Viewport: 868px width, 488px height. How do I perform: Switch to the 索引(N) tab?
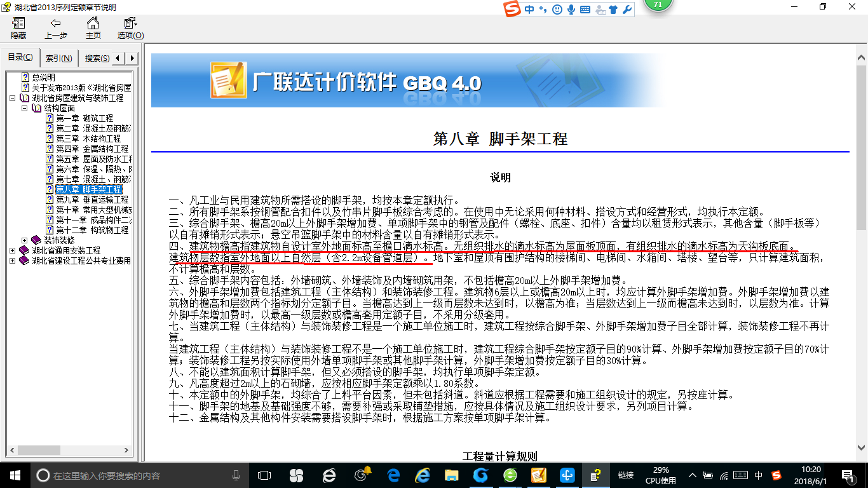(x=58, y=58)
